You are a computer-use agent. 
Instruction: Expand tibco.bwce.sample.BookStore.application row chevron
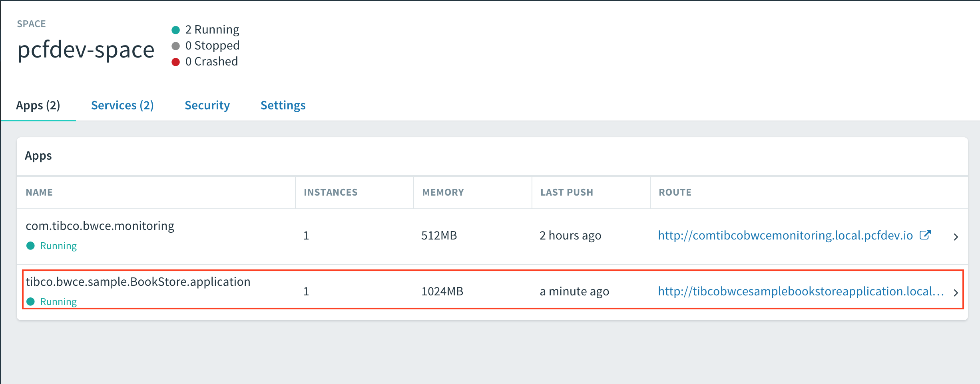click(x=956, y=293)
